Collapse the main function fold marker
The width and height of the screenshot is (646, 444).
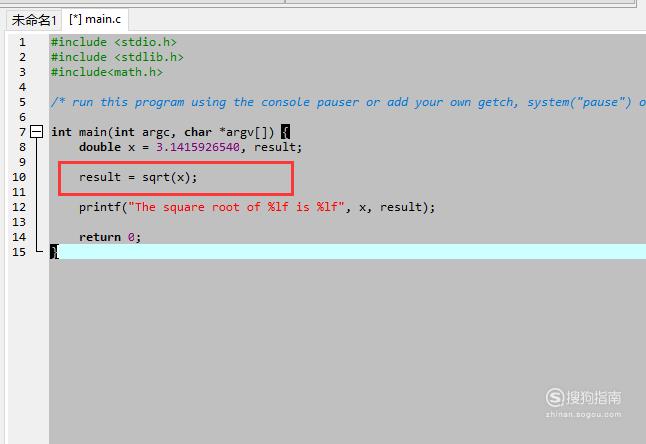[37, 132]
